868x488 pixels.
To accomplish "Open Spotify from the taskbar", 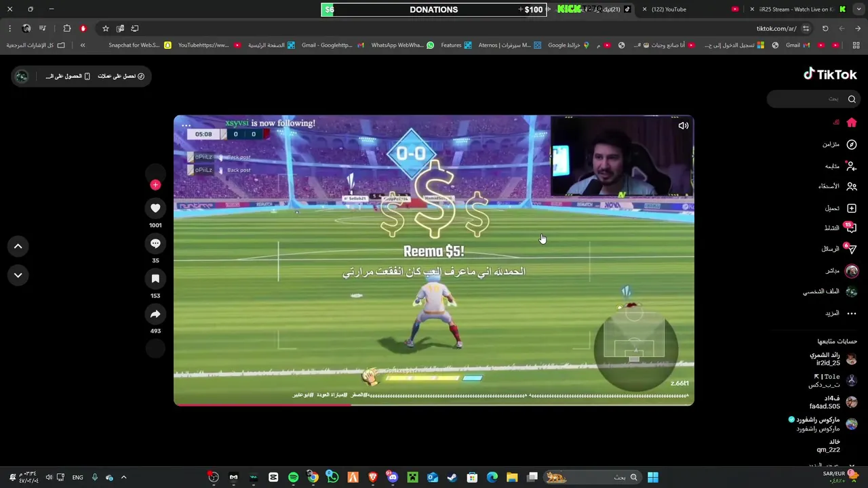I will [293, 477].
